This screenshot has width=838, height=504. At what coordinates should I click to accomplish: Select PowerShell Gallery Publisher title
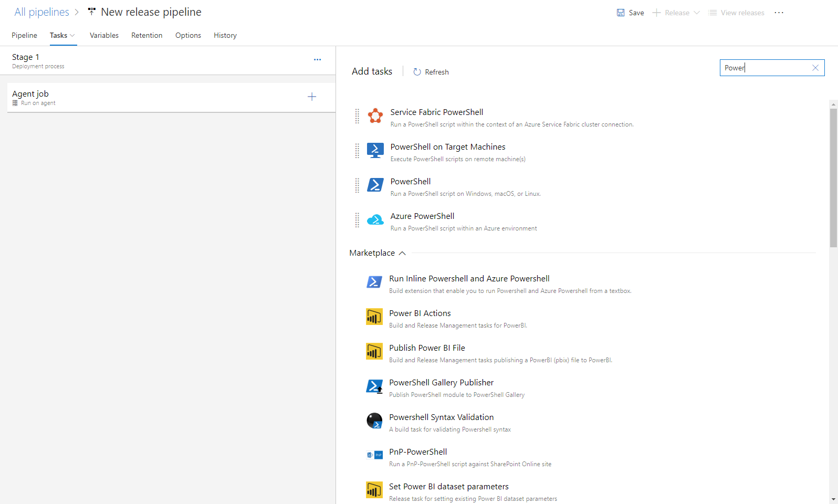(x=441, y=383)
